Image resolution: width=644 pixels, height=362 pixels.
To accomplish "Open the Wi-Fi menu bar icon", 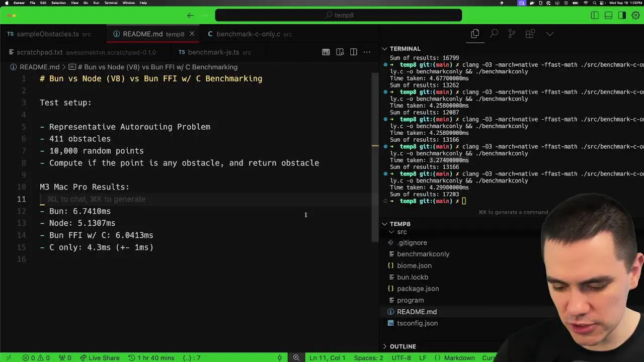I will pos(586,3).
